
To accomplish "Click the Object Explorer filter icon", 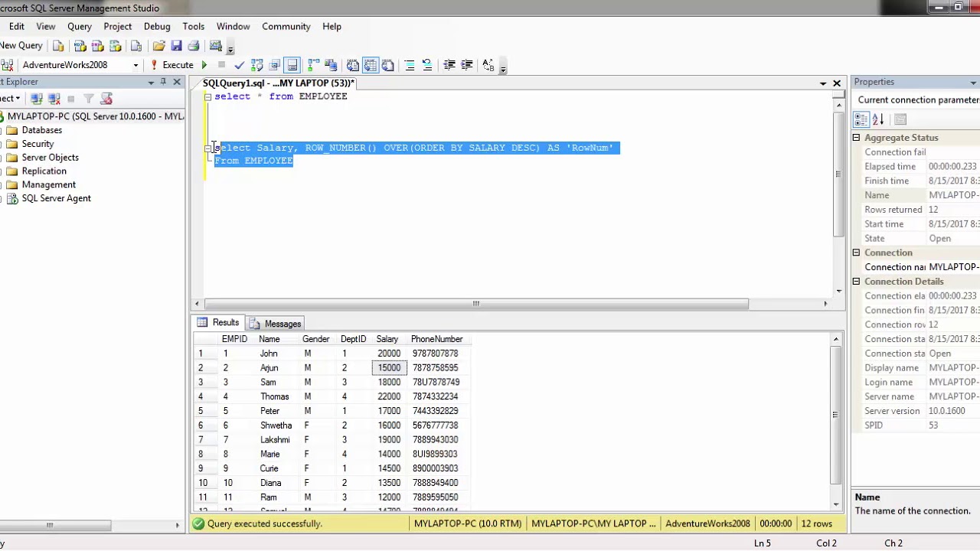I will pos(89,99).
